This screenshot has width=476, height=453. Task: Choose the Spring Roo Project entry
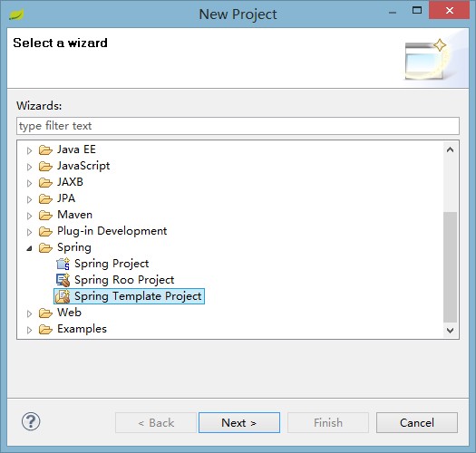point(124,280)
